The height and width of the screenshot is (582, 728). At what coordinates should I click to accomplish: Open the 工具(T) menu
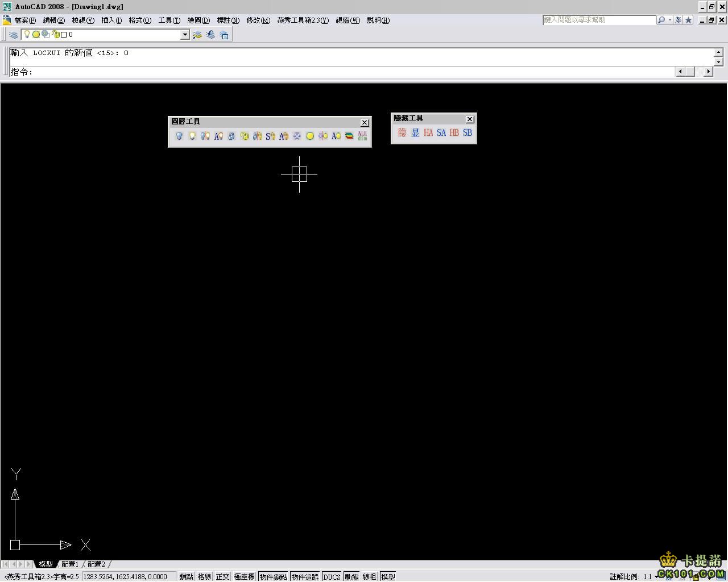pyautogui.click(x=169, y=20)
